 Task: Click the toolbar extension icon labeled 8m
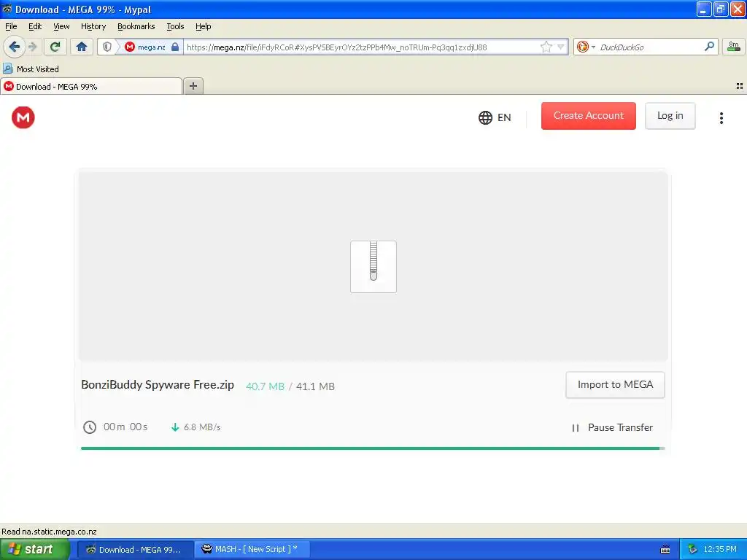[x=734, y=47]
